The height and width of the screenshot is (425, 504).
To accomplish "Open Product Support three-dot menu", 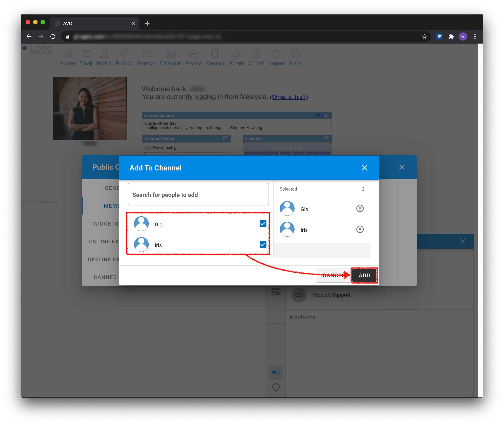I will point(385,295).
